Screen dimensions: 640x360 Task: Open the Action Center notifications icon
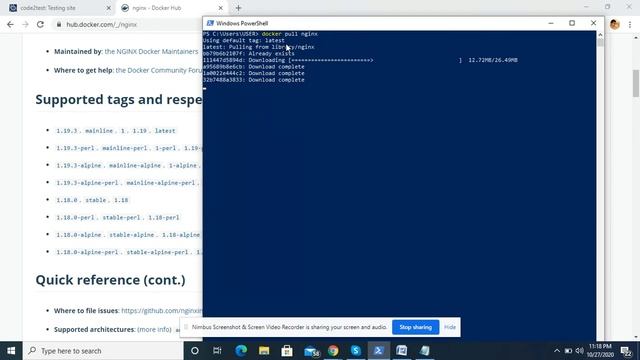pos(626,351)
